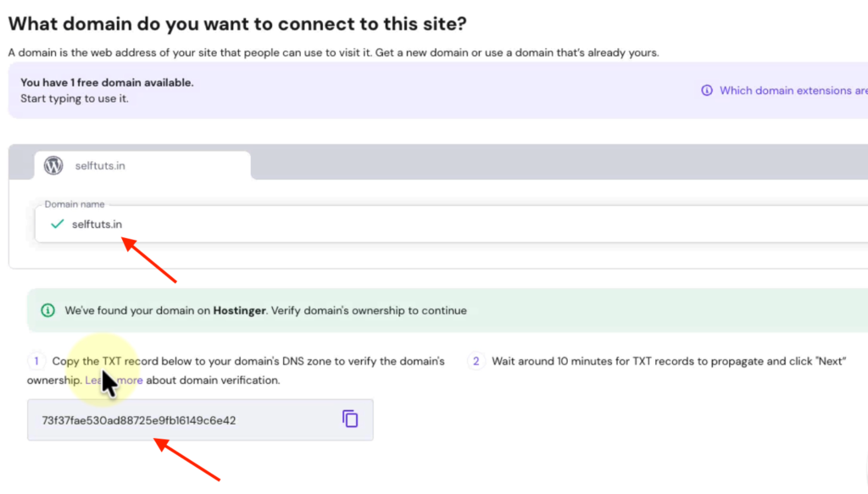Click the Copy the TXT record instruction text
Screen dimensions: 868x494
click(248, 361)
